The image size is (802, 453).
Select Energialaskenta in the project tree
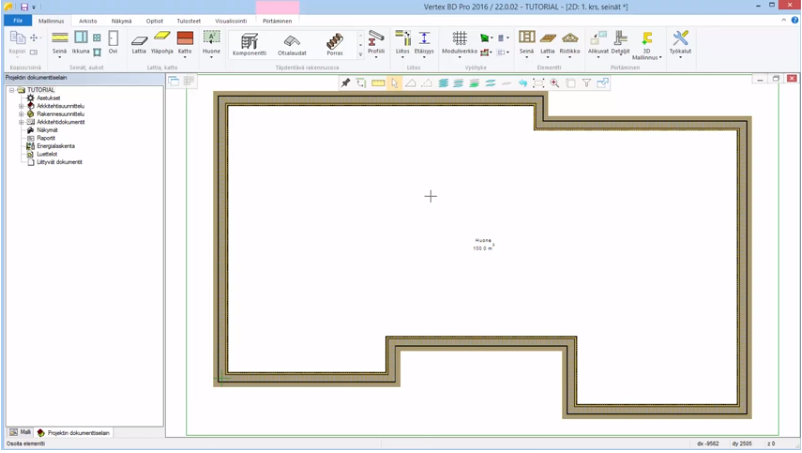click(55, 146)
